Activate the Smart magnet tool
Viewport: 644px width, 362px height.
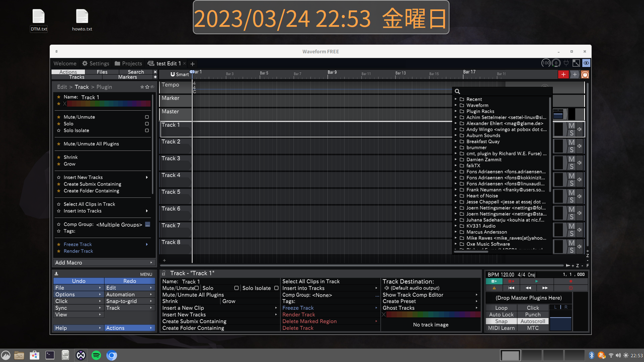coord(179,74)
